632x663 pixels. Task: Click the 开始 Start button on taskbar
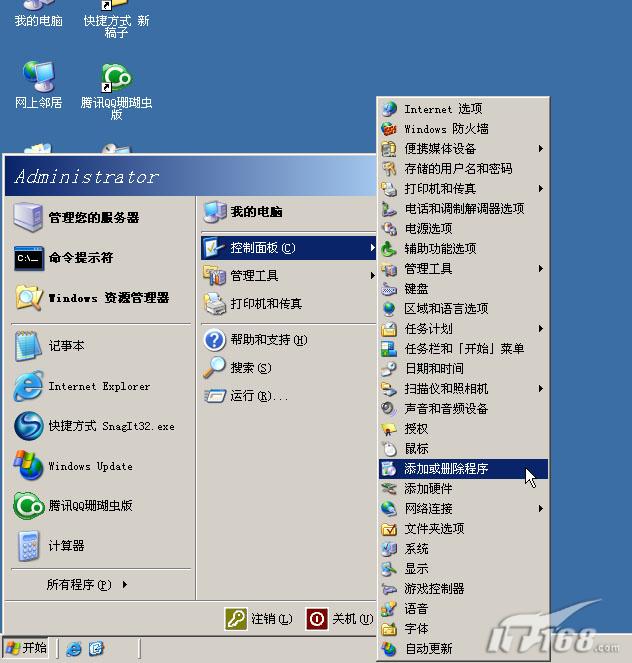(27, 648)
